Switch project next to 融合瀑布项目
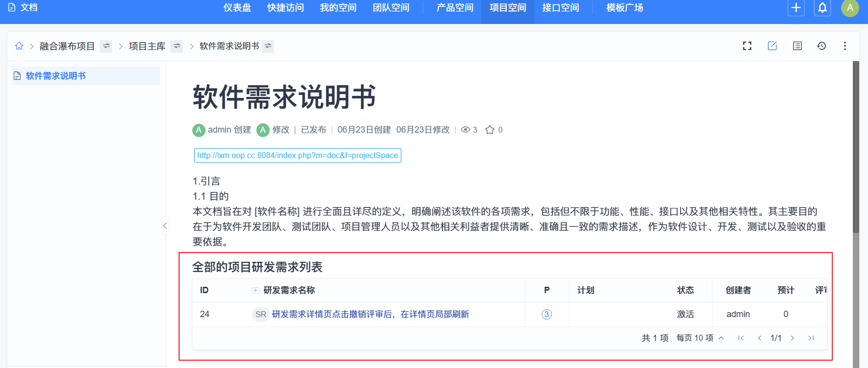The width and height of the screenshot is (868, 368). (x=106, y=46)
